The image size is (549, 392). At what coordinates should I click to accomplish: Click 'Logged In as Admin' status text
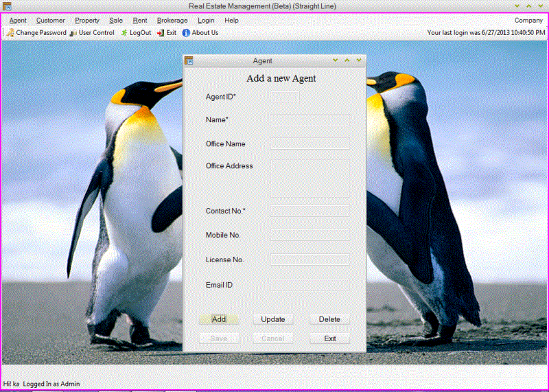coord(51,384)
